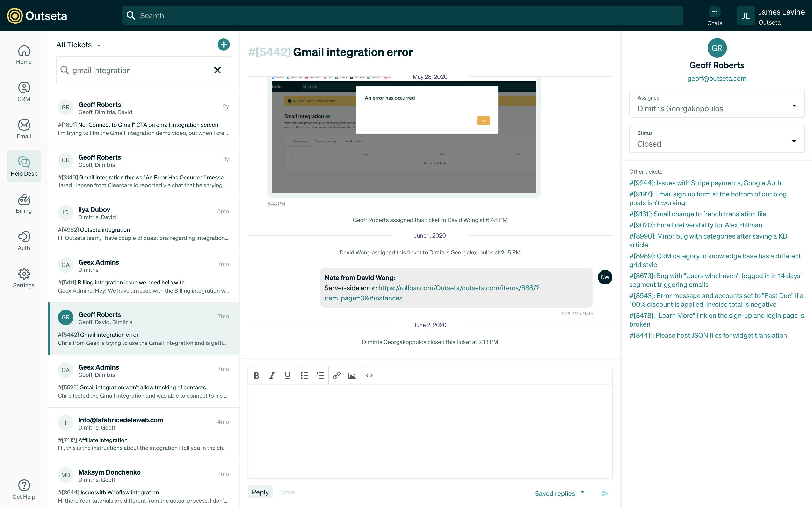812x508 pixels.
Task: Clear the gmail integration search
Action: pyautogui.click(x=217, y=70)
